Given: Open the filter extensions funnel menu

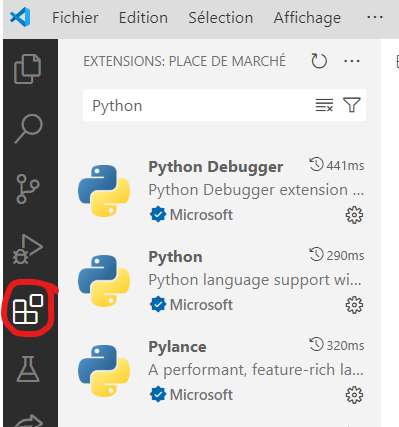Looking at the screenshot, I should click(x=352, y=105).
